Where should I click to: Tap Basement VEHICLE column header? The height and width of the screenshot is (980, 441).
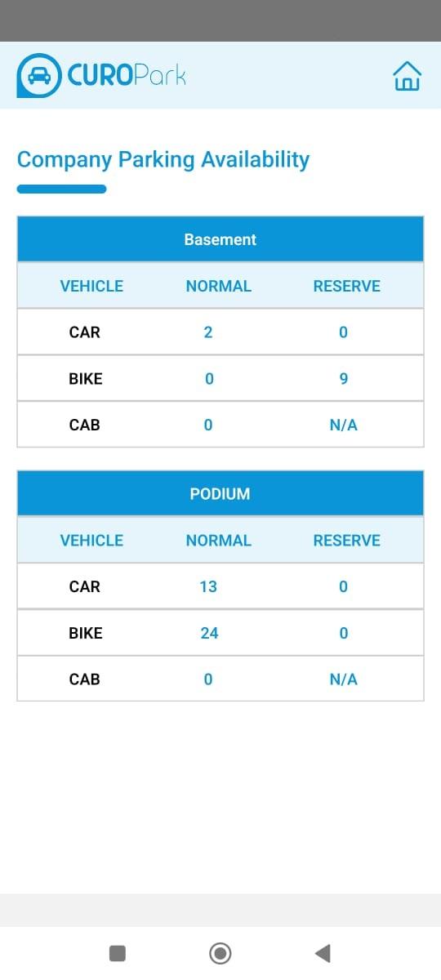point(91,286)
